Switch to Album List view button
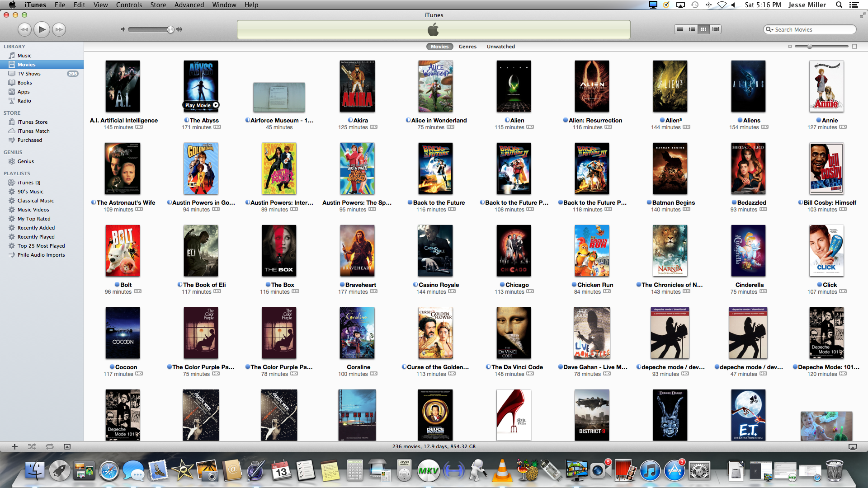868x488 pixels. (692, 29)
